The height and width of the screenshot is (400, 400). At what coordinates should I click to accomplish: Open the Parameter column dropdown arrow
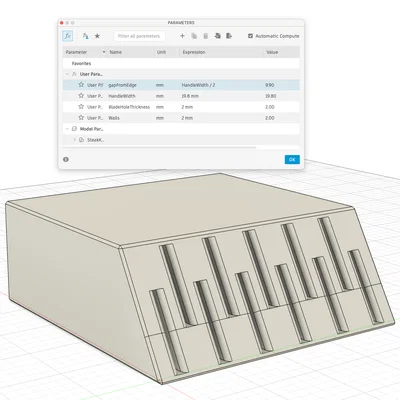104,52
